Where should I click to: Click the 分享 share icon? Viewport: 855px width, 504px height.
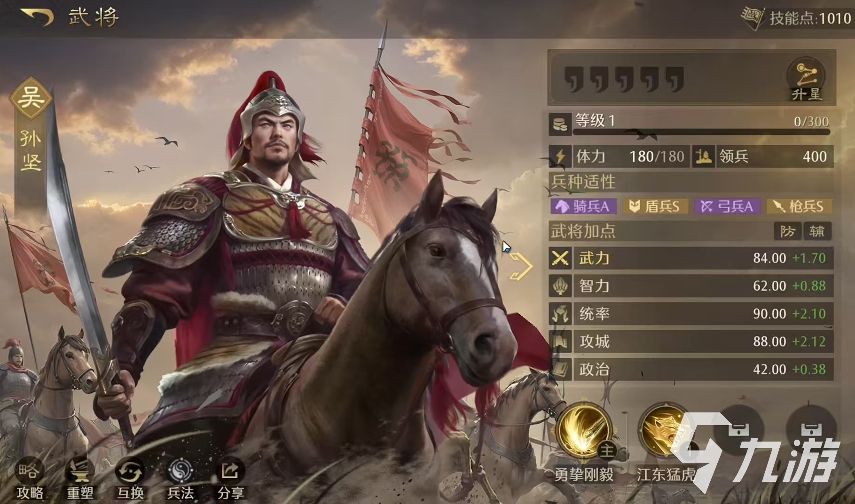tap(230, 471)
